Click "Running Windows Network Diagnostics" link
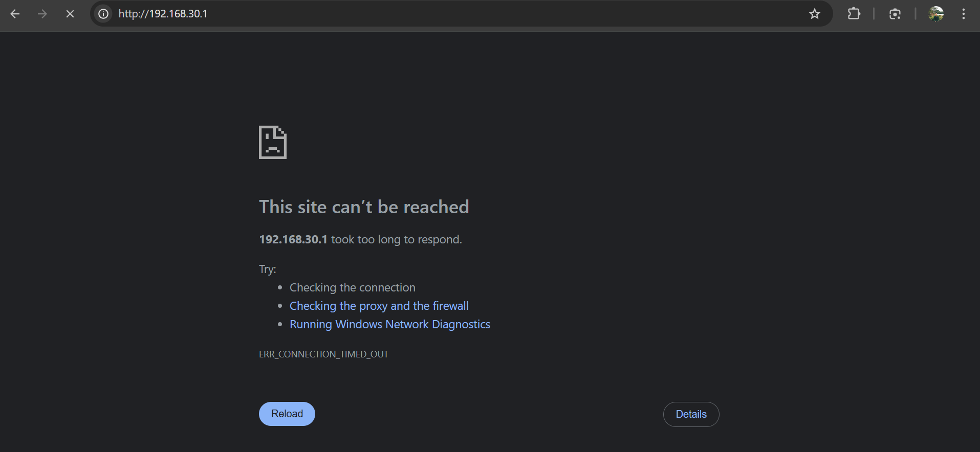Image resolution: width=980 pixels, height=452 pixels. click(x=389, y=324)
